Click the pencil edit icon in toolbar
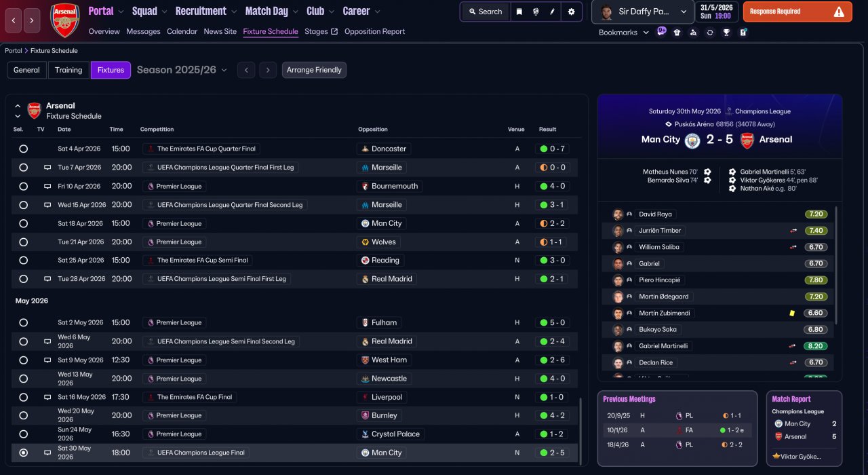Screen dimensions: 868x475 (552, 12)
